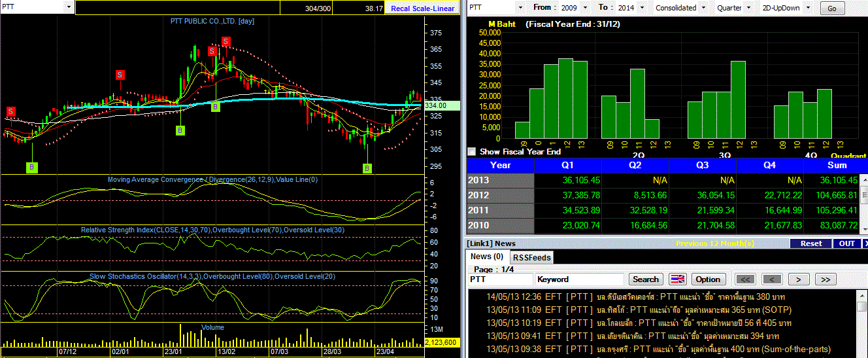The image size is (868, 358).
Task: Click the highest sell marker above 365
Action: tap(226, 42)
